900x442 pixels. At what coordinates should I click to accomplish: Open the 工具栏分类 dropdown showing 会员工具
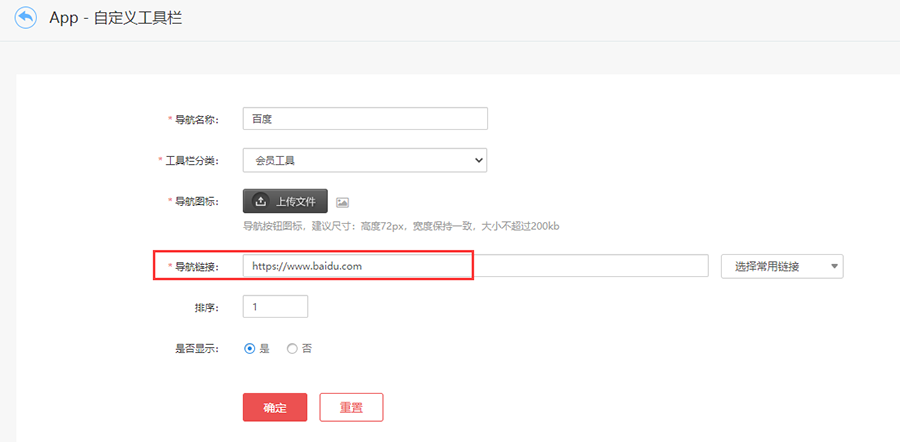click(x=365, y=161)
